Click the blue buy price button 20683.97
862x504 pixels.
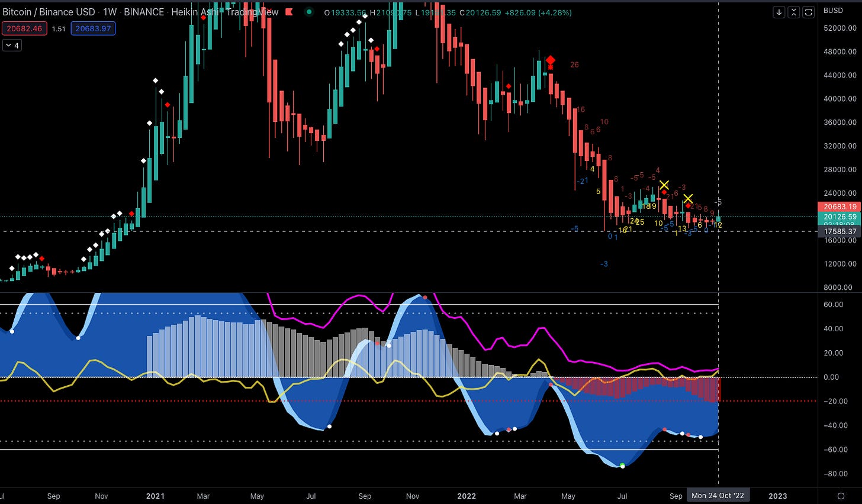point(93,28)
